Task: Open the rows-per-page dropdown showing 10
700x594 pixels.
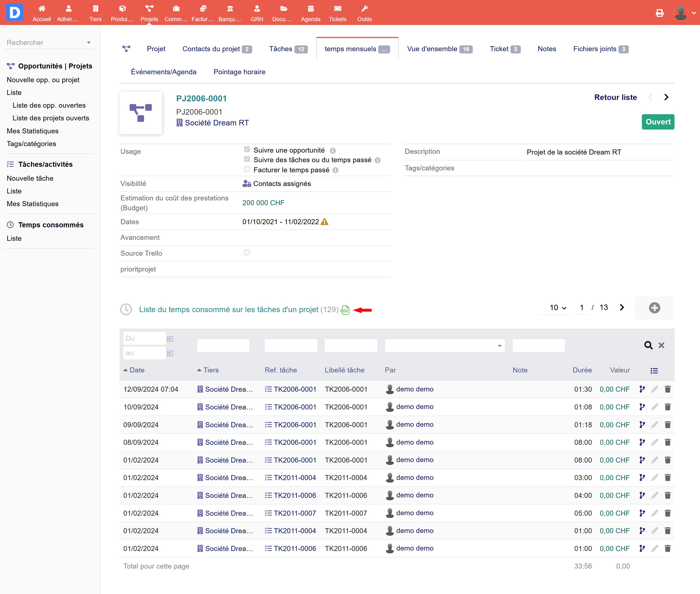Action: [558, 308]
